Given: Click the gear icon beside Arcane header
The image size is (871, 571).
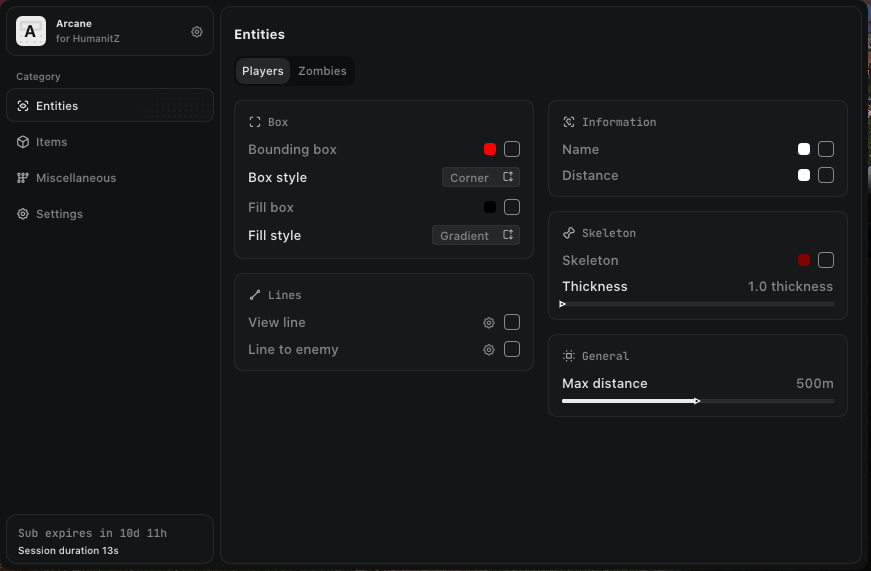Looking at the screenshot, I should click(197, 32).
